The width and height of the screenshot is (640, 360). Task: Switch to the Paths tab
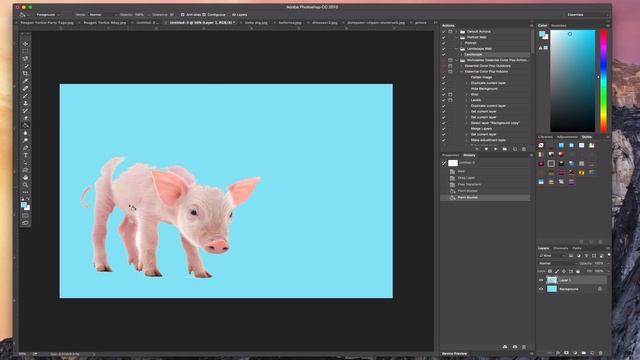[577, 248]
